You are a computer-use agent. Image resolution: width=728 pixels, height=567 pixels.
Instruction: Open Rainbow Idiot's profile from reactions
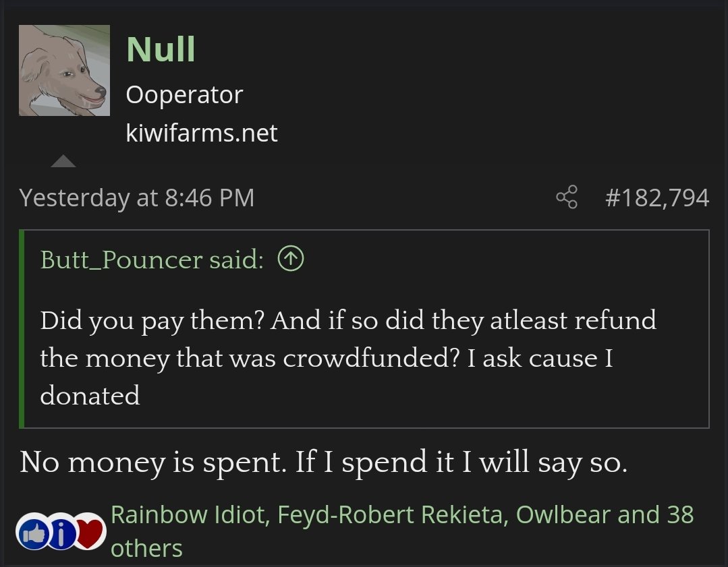pyautogui.click(x=190, y=514)
